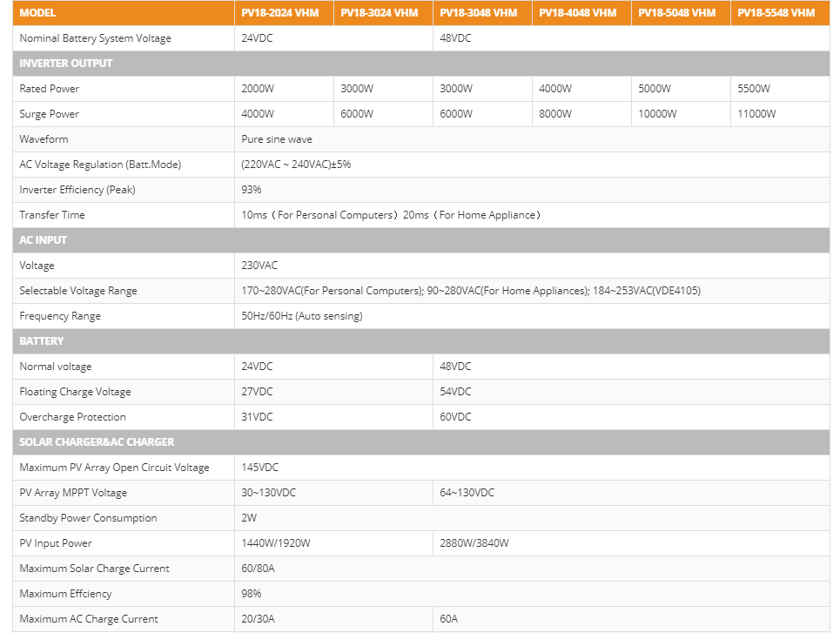Select the 50Hz/60Hz (Auto sensing) value
Screen dimensions: 840x633
point(301,316)
